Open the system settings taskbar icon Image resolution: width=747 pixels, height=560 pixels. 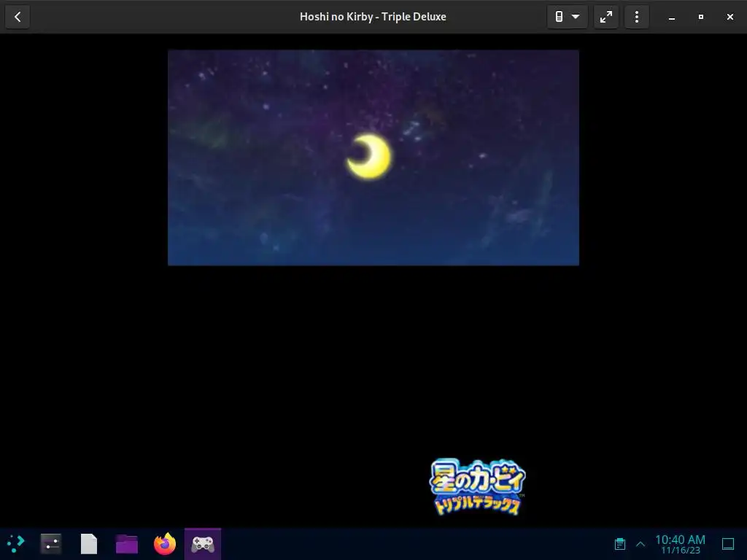tap(51, 543)
